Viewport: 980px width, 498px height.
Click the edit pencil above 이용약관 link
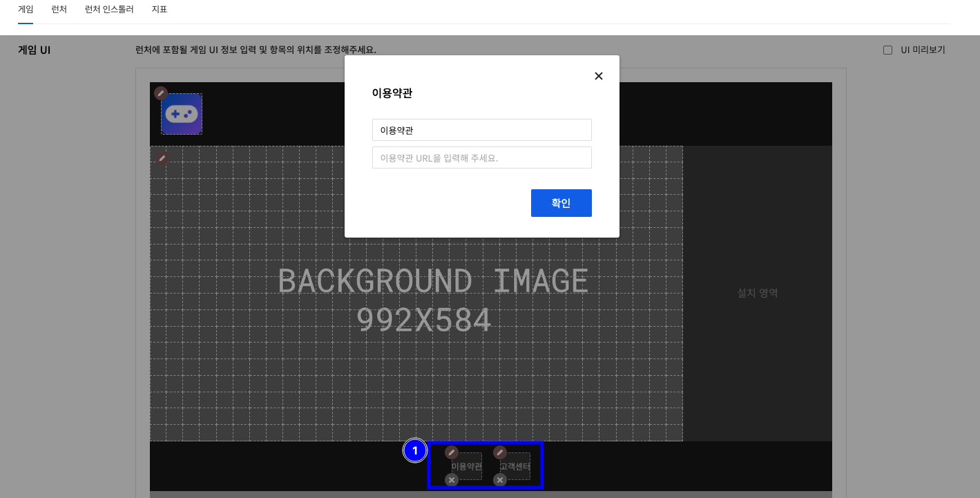coord(452,452)
